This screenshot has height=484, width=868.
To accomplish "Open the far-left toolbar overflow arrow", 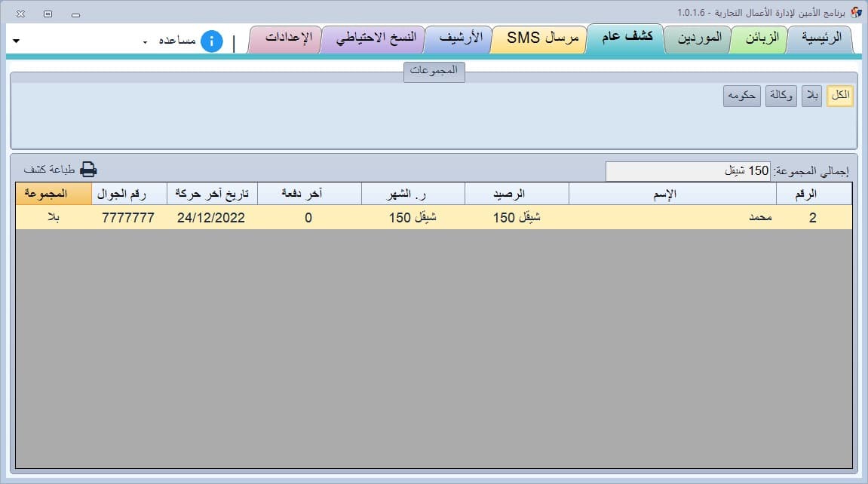I will pos(16,41).
